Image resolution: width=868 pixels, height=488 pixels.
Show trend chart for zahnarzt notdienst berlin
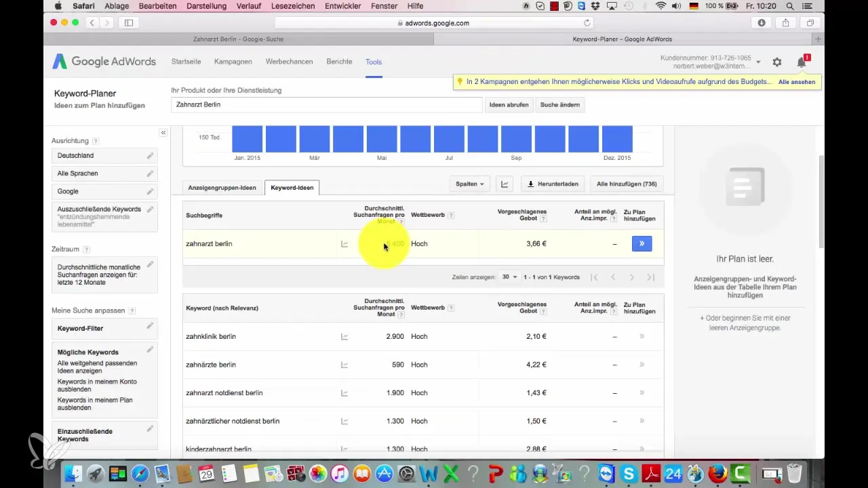pos(344,393)
